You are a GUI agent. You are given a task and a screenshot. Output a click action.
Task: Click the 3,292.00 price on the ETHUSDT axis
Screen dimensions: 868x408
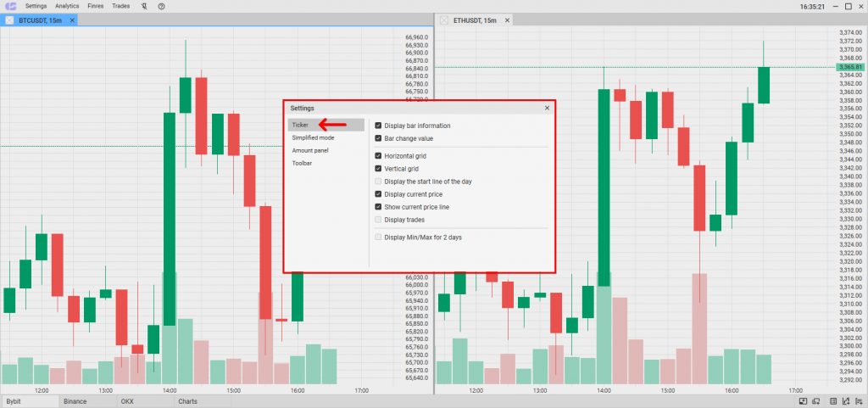click(849, 380)
